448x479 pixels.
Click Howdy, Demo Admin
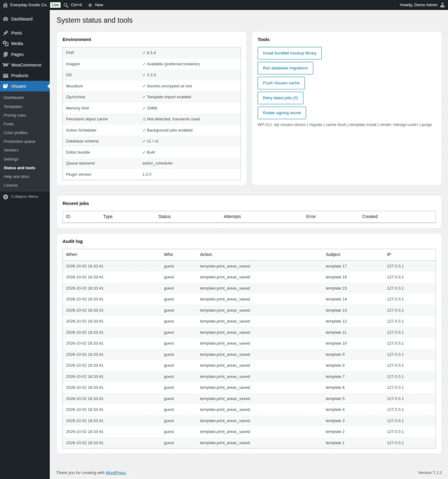pyautogui.click(x=419, y=5)
